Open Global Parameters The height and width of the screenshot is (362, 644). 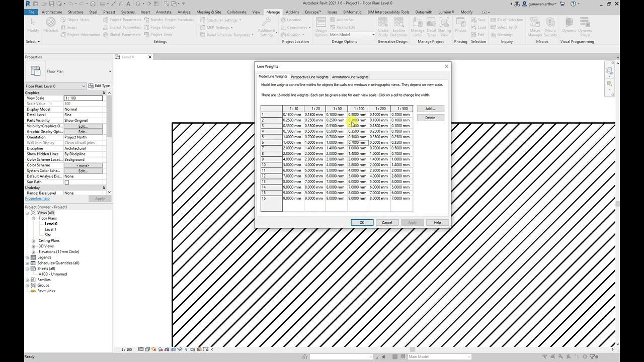(121, 35)
